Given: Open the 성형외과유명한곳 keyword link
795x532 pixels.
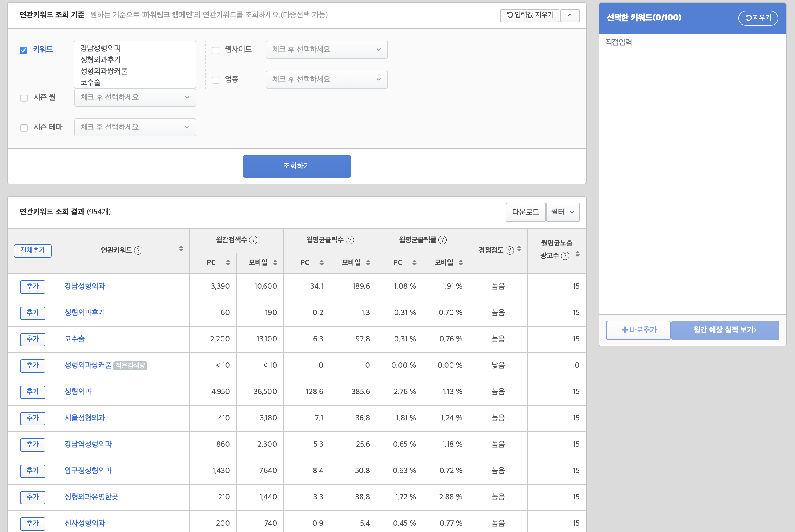Looking at the screenshot, I should click(x=91, y=497).
